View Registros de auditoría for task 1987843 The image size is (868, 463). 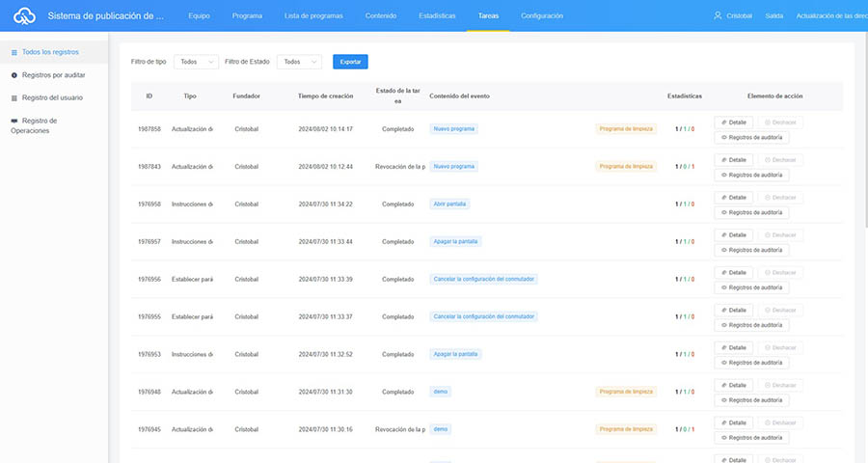[x=751, y=175]
